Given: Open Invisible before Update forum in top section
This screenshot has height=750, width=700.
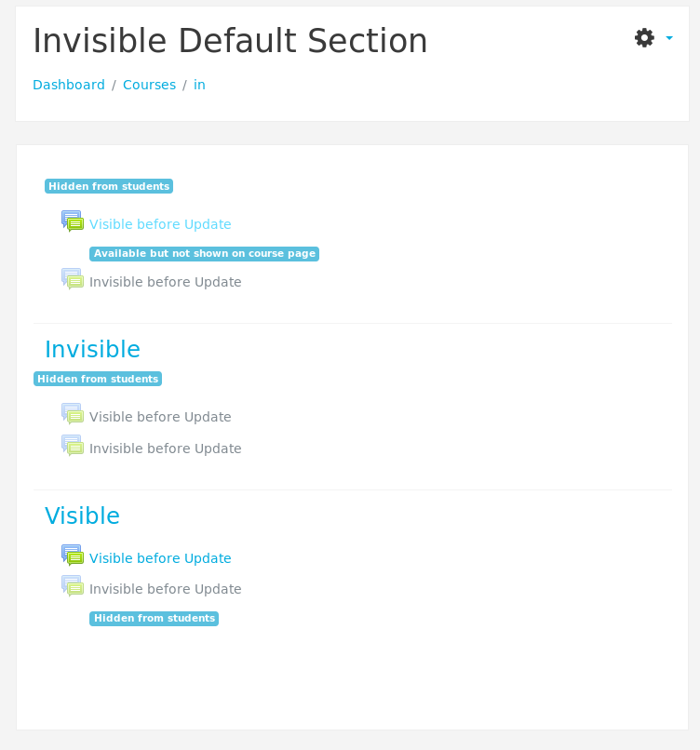Looking at the screenshot, I should (166, 282).
